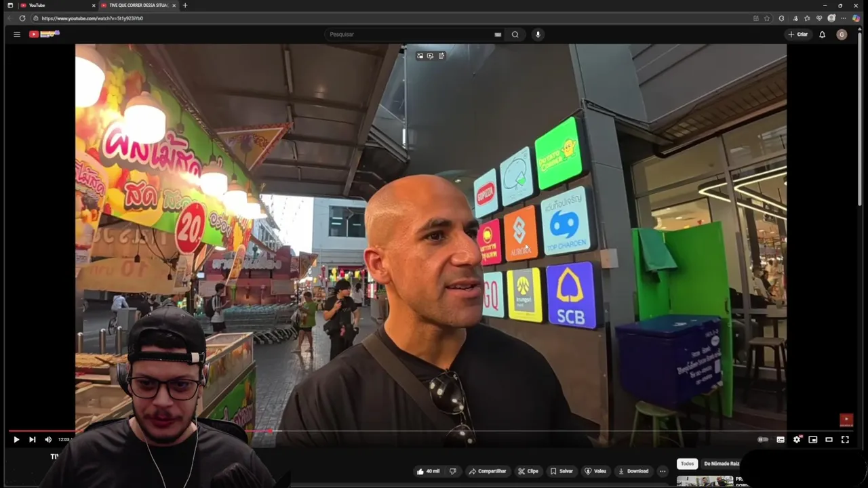The width and height of the screenshot is (868, 488).
Task: Click the browser address bar URL
Action: click(x=92, y=18)
